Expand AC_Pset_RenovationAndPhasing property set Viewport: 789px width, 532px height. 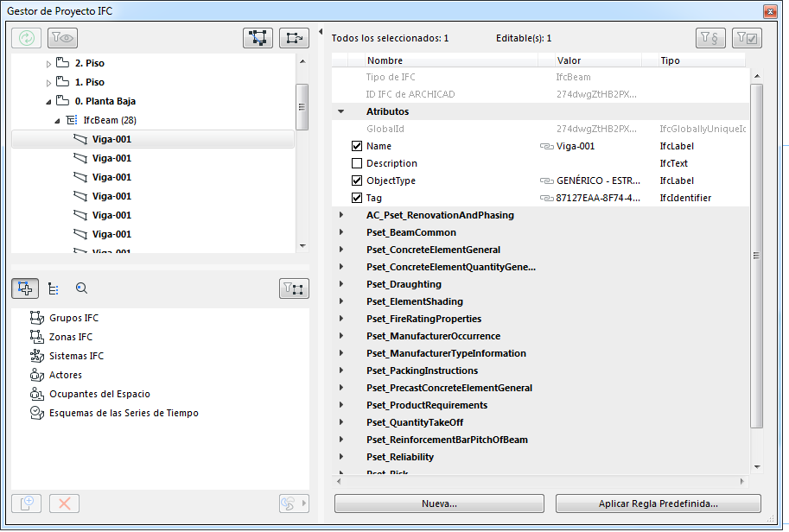(341, 215)
